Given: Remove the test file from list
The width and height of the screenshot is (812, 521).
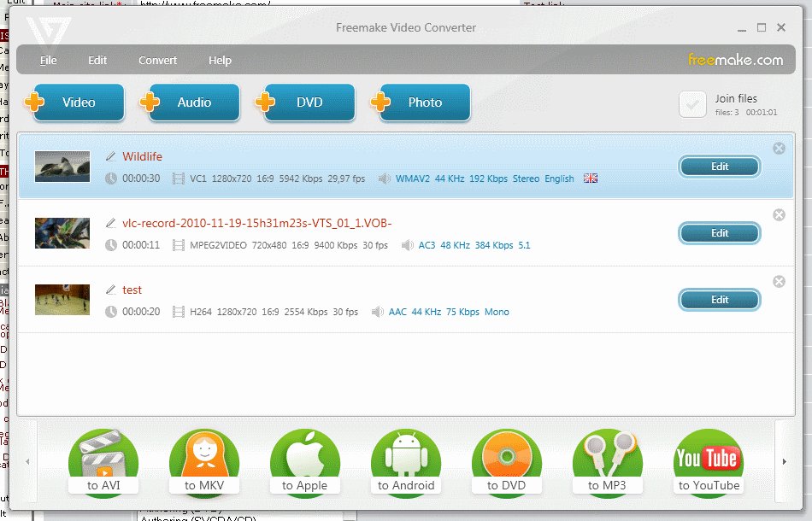Looking at the screenshot, I should (779, 282).
